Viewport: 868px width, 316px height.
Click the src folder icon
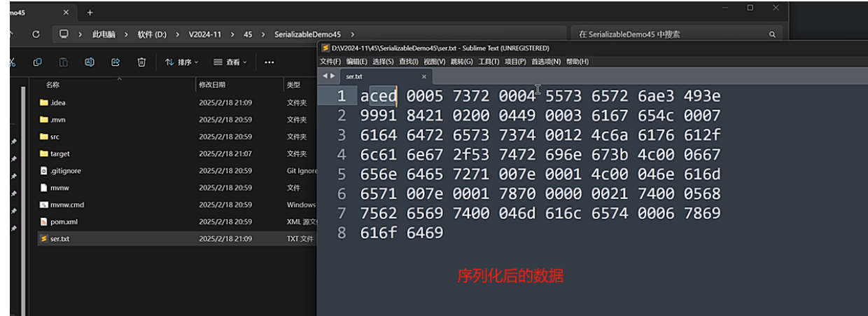click(x=44, y=137)
